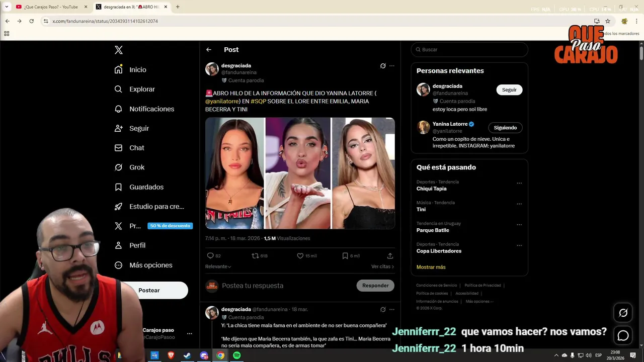Image resolution: width=644 pixels, height=362 pixels.
Task: Click the #SQP hashtag
Action: [259, 101]
